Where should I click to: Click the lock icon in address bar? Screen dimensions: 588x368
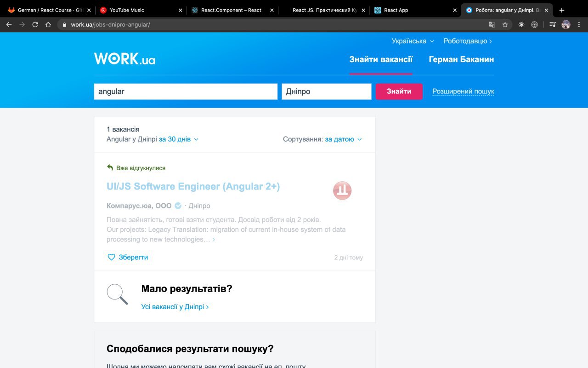(x=64, y=24)
